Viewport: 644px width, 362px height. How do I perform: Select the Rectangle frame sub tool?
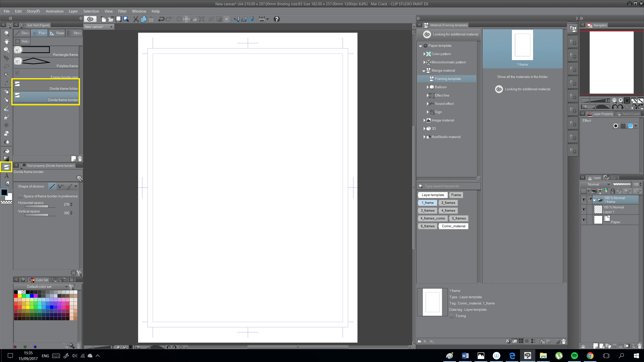(x=46, y=52)
